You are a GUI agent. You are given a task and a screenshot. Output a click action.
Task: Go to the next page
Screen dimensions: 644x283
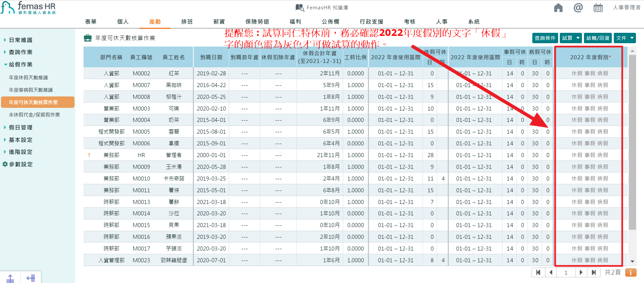581,272
